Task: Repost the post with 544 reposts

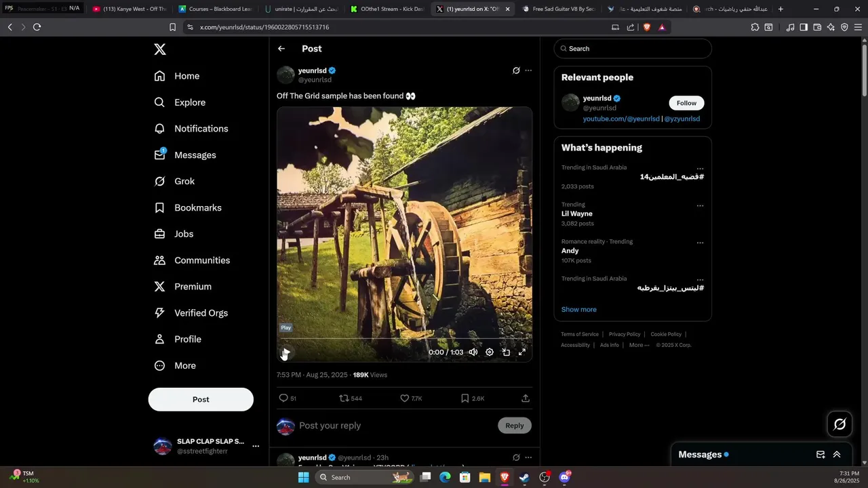Action: click(351, 399)
